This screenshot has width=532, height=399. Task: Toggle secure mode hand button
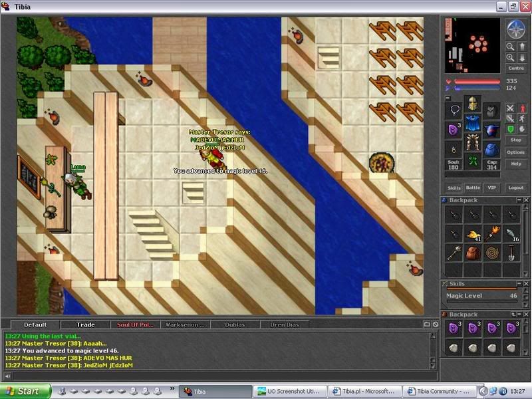[x=522, y=129]
